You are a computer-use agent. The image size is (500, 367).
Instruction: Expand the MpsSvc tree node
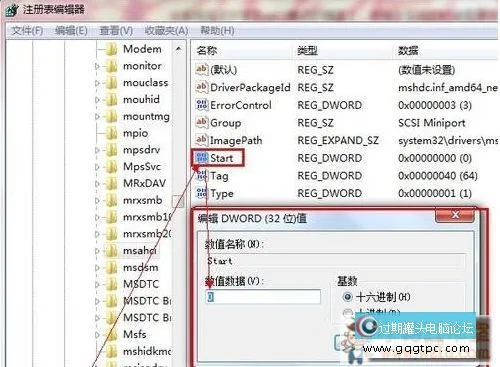click(97, 167)
